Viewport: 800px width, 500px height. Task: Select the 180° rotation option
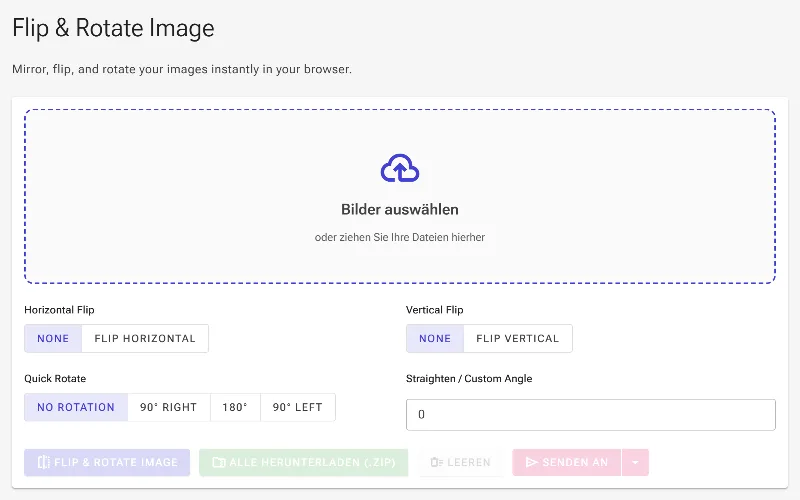coord(235,407)
